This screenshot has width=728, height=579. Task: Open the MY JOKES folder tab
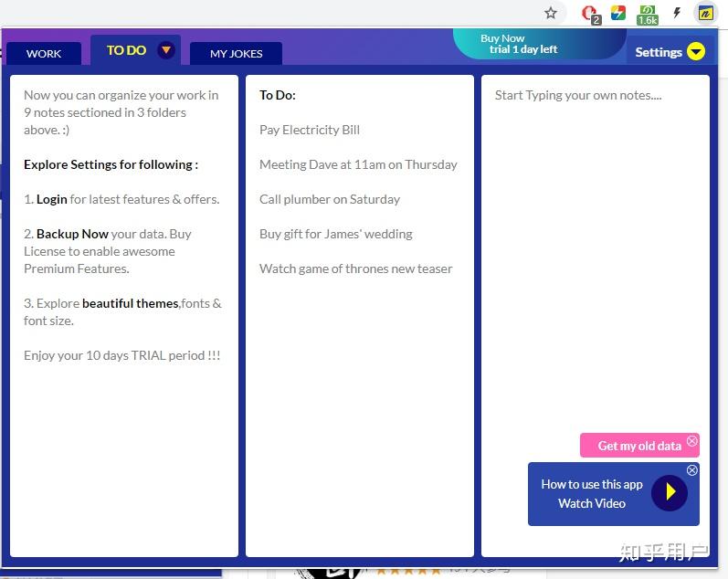pos(236,53)
